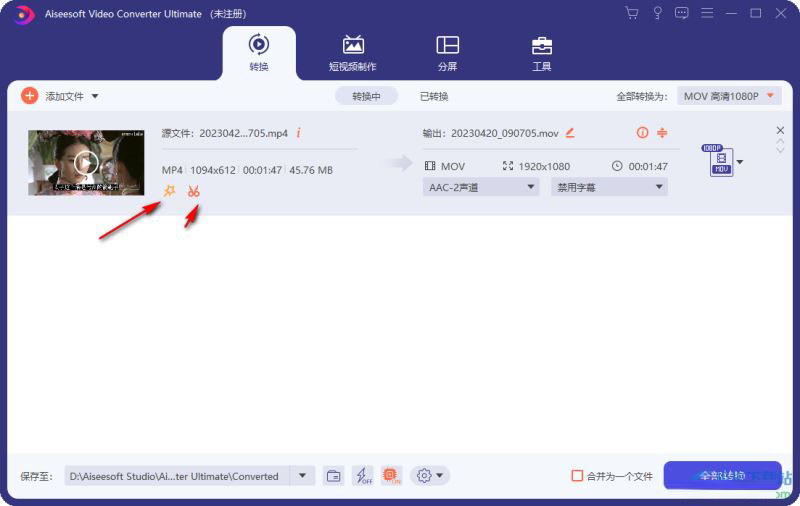
Task: Remove the video item with X
Action: click(780, 130)
